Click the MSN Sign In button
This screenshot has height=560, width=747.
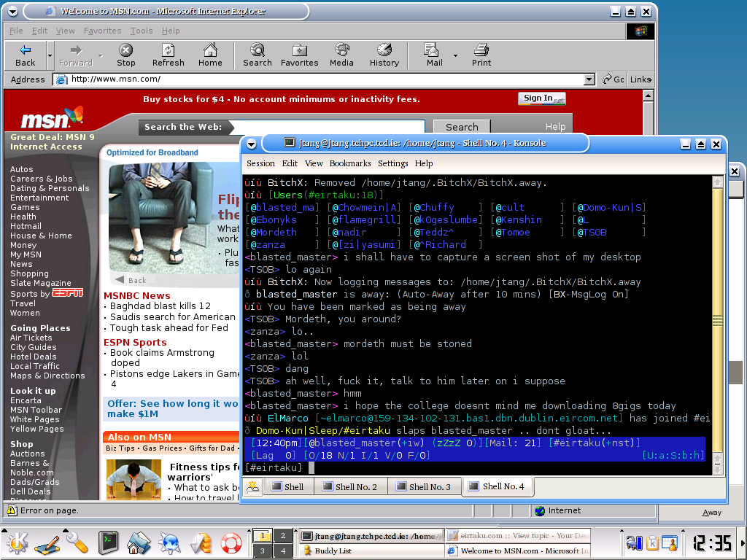542,98
